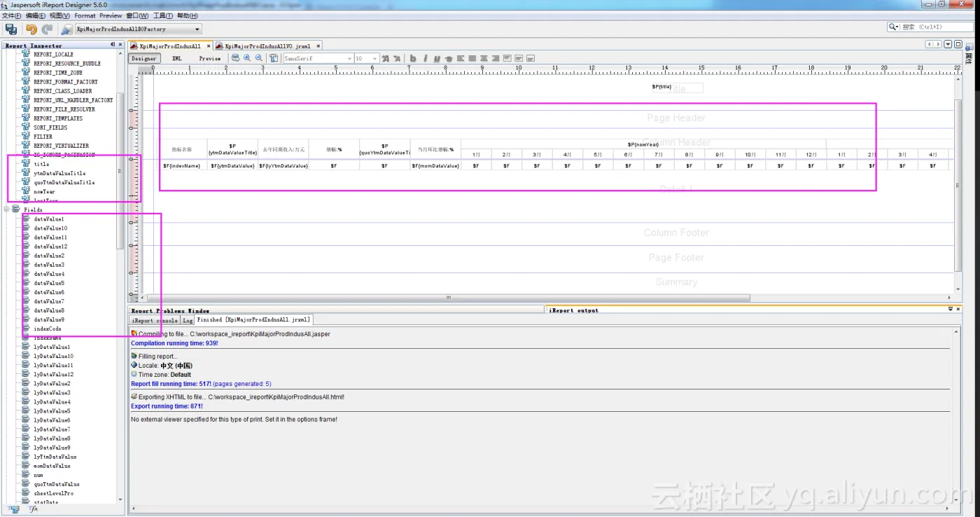The width and height of the screenshot is (980, 517).
Task: Switch to KpiMajorProdIndusAllVO.jrxml tab
Action: pos(267,46)
